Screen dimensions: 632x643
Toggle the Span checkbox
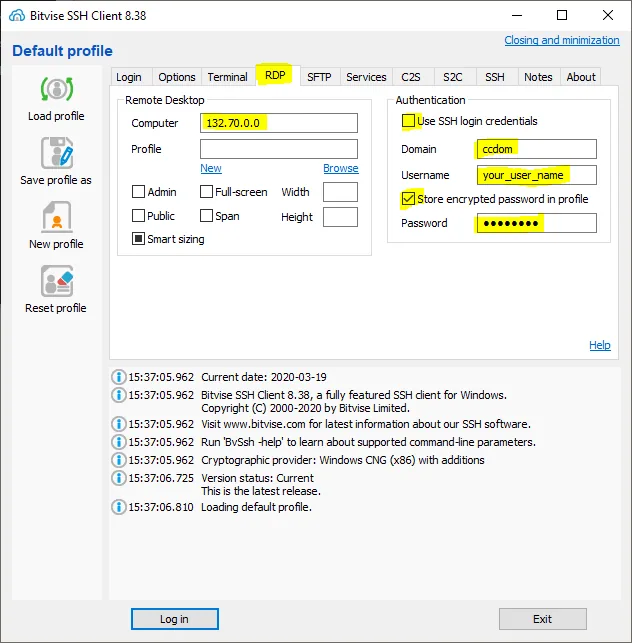point(206,216)
